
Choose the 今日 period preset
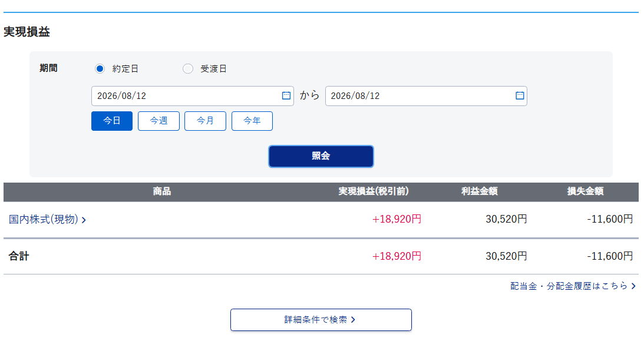pyautogui.click(x=112, y=121)
